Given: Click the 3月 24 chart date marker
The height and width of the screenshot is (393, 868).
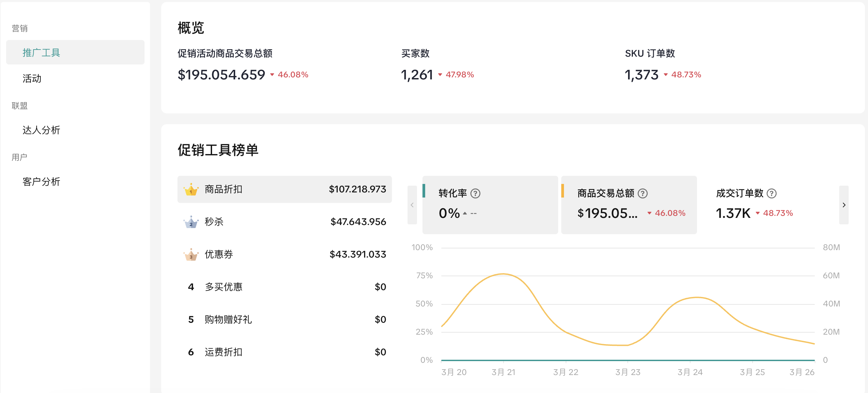Looking at the screenshot, I should [x=690, y=372].
